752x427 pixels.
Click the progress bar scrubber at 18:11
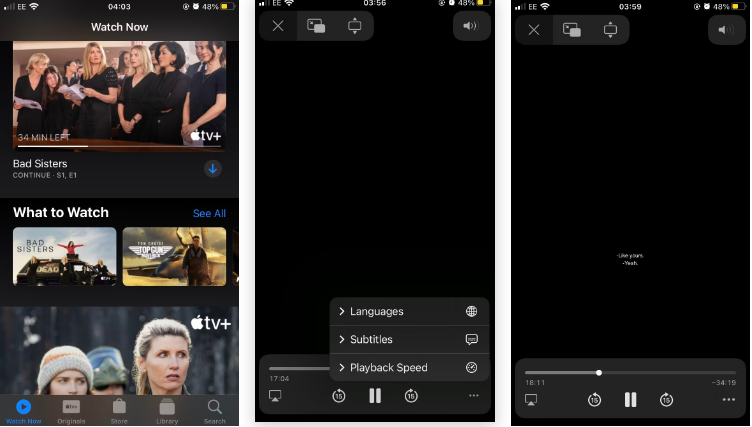tap(599, 373)
